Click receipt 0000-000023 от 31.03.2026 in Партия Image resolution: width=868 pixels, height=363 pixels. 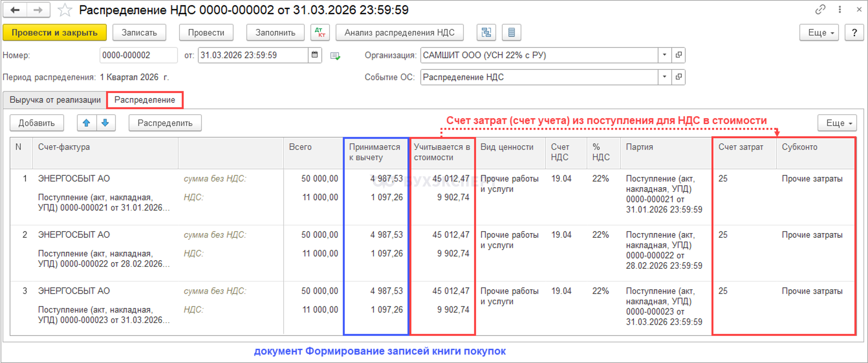coord(664,307)
